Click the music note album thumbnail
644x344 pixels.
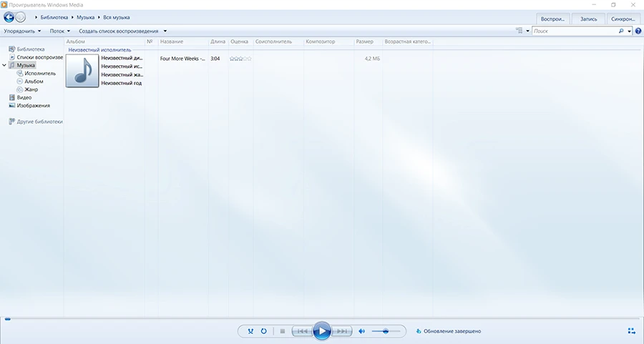[x=82, y=71]
